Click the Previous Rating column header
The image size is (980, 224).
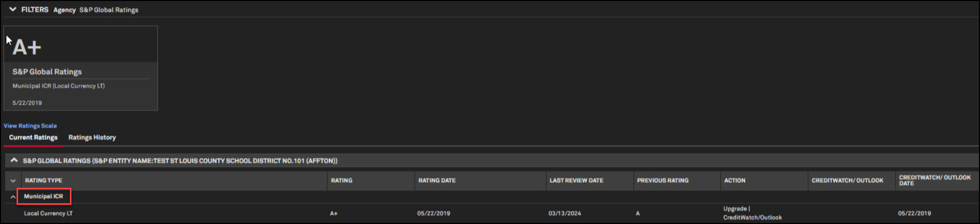[x=663, y=181]
